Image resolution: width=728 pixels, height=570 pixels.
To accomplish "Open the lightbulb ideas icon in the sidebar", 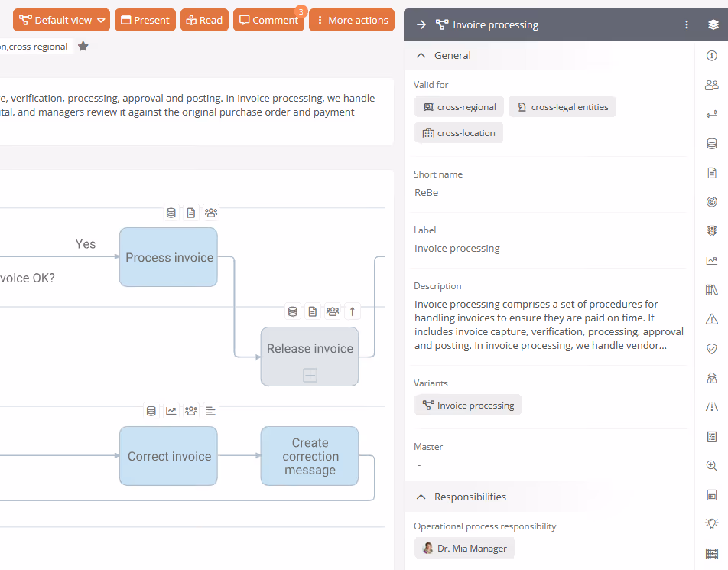I will coord(711,524).
